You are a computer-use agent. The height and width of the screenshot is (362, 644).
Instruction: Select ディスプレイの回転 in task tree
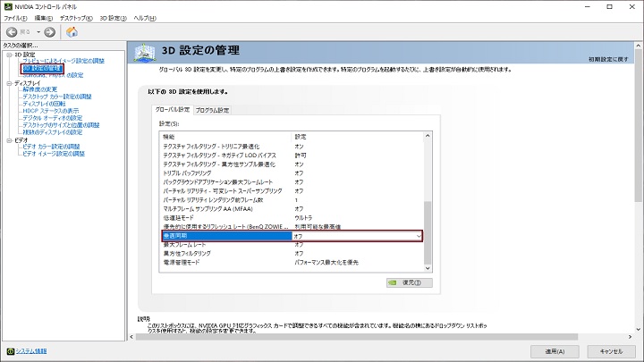(44, 104)
